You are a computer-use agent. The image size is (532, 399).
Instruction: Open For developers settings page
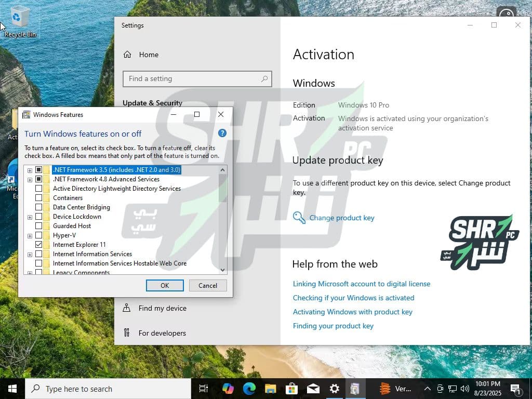(163, 333)
